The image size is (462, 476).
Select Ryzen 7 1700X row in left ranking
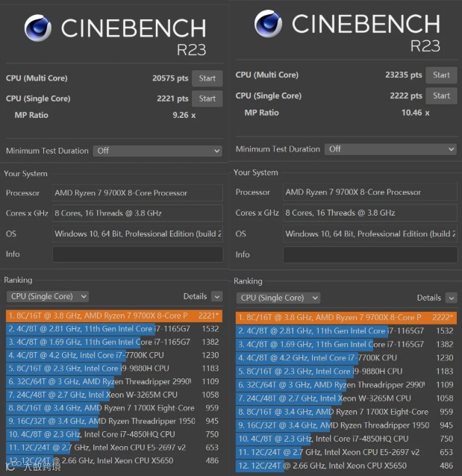coord(114,408)
